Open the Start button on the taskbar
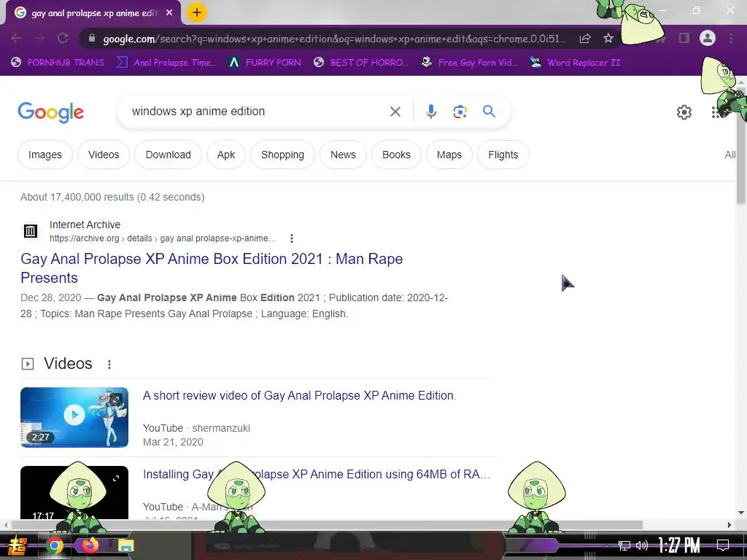747x560 pixels. [x=17, y=545]
